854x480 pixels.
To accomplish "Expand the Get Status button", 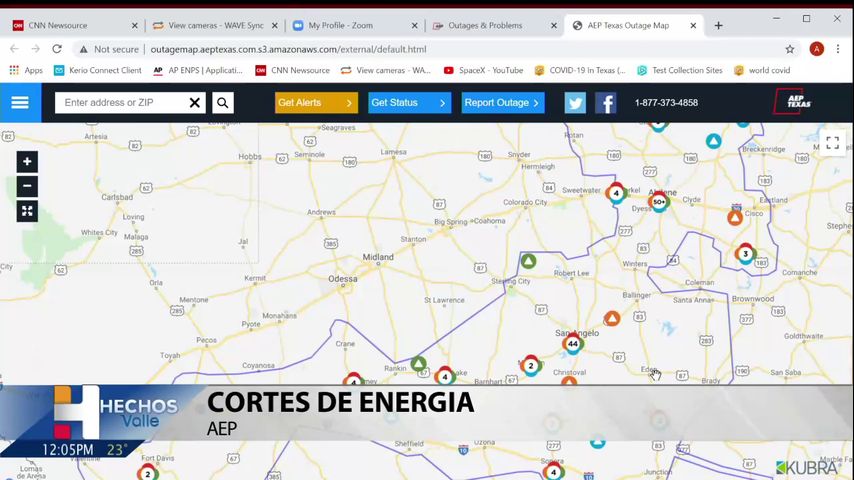I will click(x=409, y=102).
